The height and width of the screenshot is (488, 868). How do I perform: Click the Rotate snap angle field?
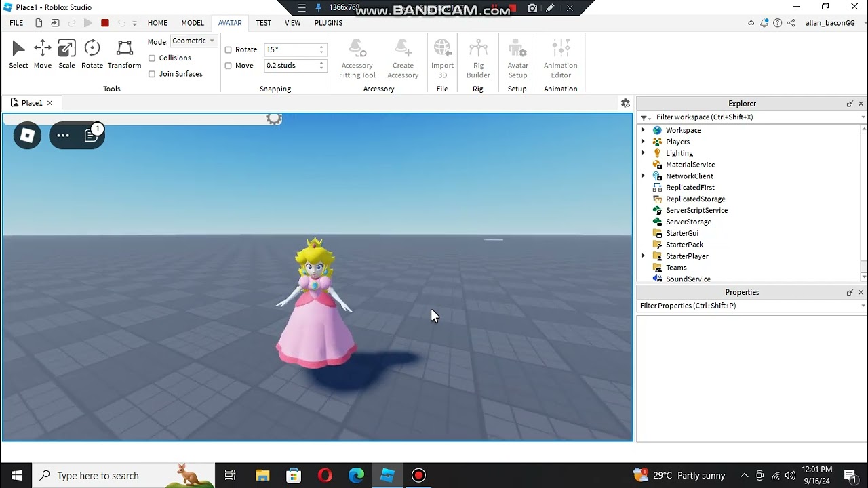pos(290,50)
